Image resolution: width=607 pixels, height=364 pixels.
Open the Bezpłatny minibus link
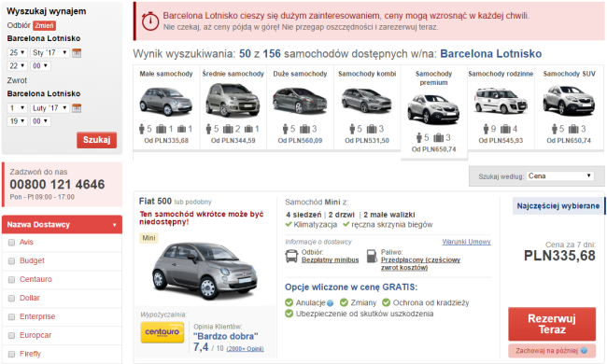pyautogui.click(x=330, y=260)
